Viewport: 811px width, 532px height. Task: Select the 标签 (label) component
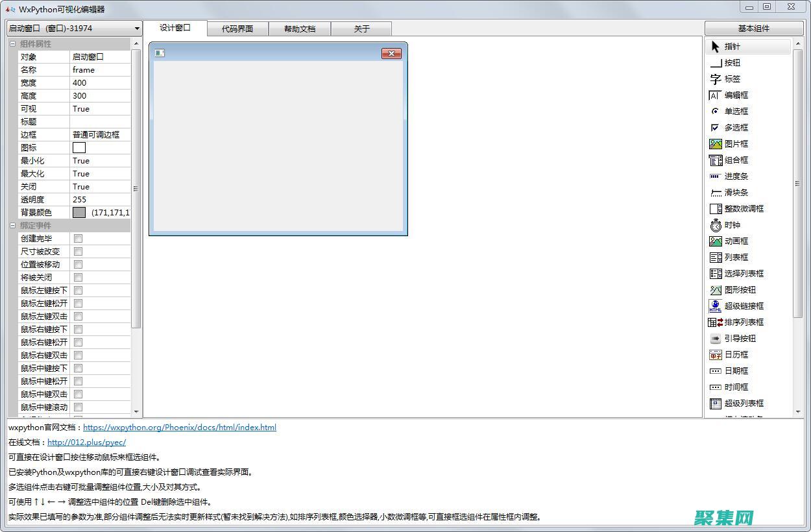[x=735, y=79]
